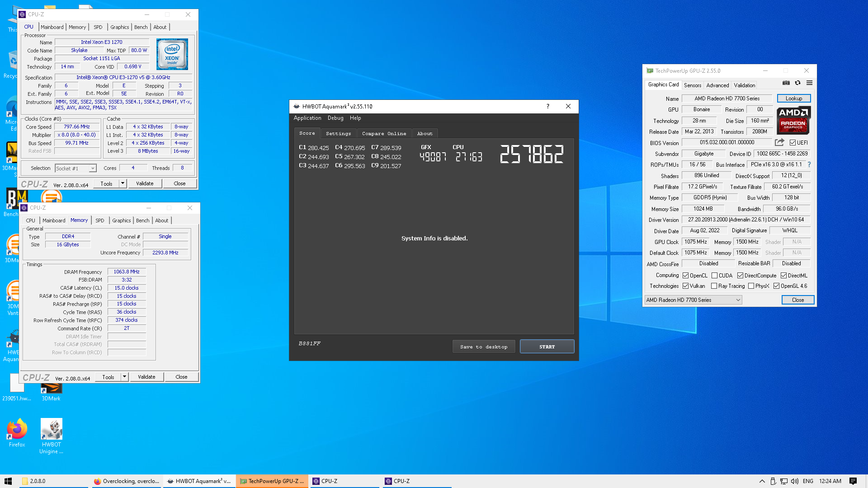Show hidden tray icons chevron
This screenshot has height=488, width=868.
point(762,481)
